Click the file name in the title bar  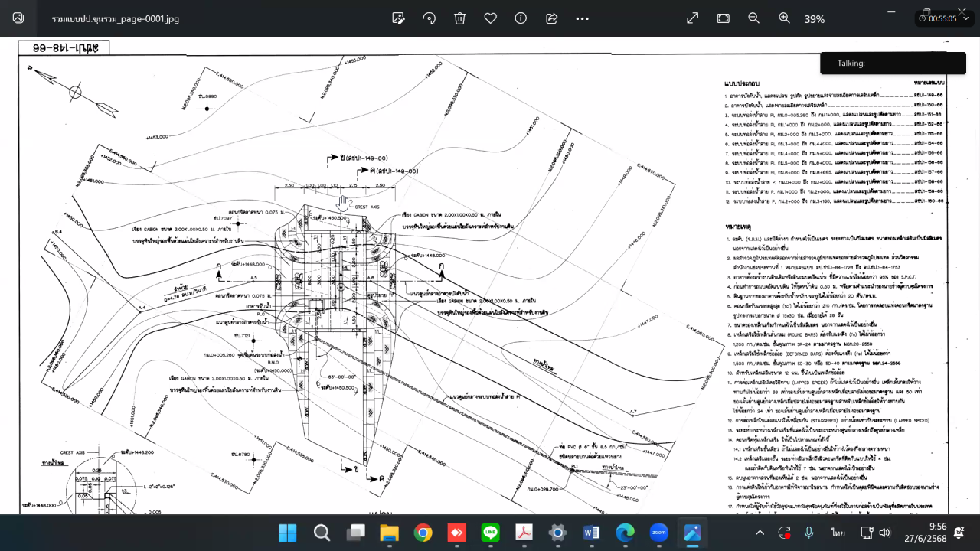[x=116, y=18]
